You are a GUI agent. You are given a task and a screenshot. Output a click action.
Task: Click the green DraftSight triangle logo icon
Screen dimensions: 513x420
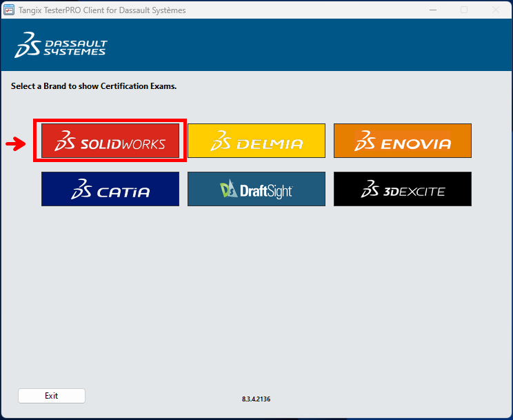(228, 189)
